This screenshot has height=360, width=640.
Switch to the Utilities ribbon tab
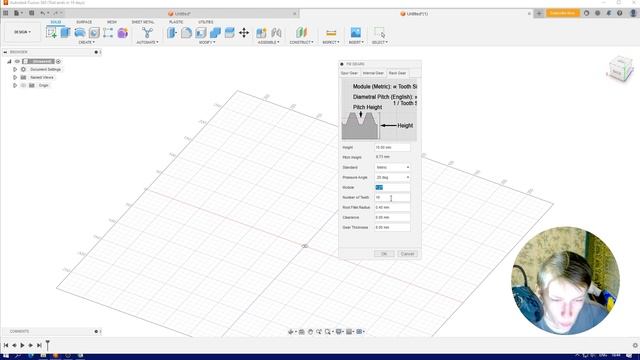click(x=206, y=22)
